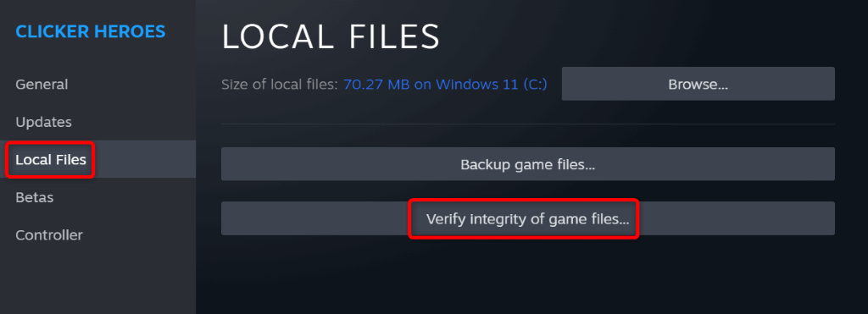
Task: Click the 70.27 MB on Windows 11 (C:) link
Action: click(x=445, y=85)
